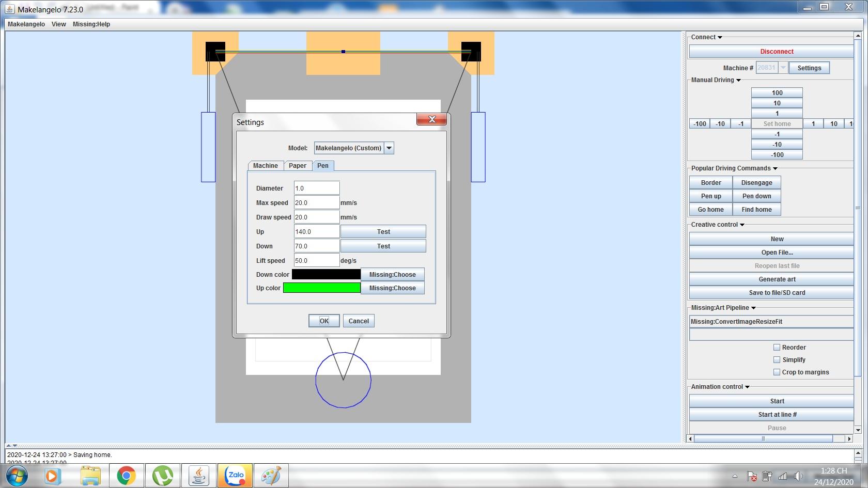Select the Pen tab
The width and height of the screenshot is (868, 488).
[323, 166]
